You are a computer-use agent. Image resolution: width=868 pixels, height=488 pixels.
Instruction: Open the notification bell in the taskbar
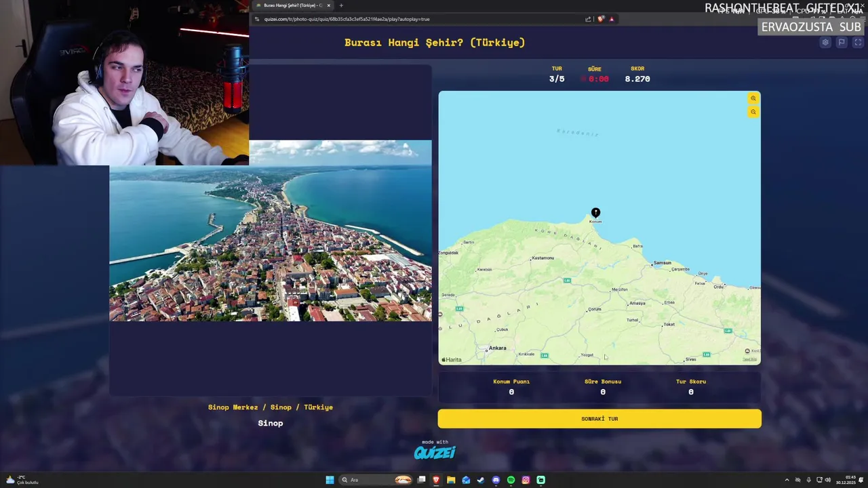tap(861, 480)
